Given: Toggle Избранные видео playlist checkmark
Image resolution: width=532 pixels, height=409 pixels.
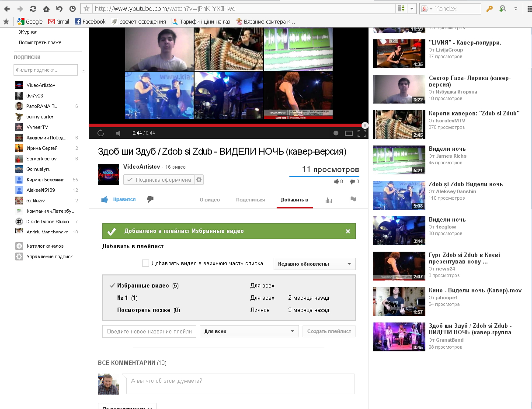Looking at the screenshot, I should click(112, 285).
